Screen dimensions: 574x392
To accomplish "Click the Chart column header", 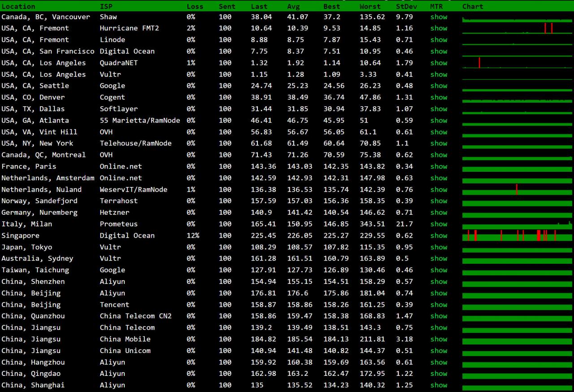I will (473, 6).
